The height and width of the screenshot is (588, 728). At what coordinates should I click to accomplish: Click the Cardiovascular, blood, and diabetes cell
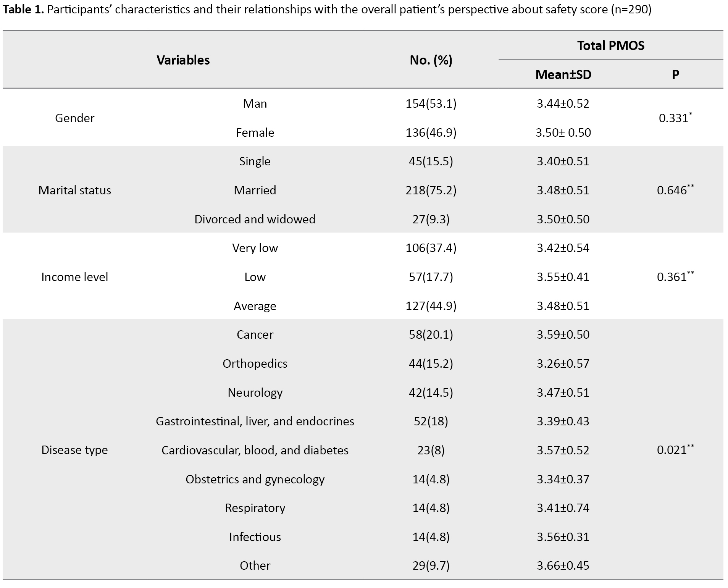[x=255, y=450]
